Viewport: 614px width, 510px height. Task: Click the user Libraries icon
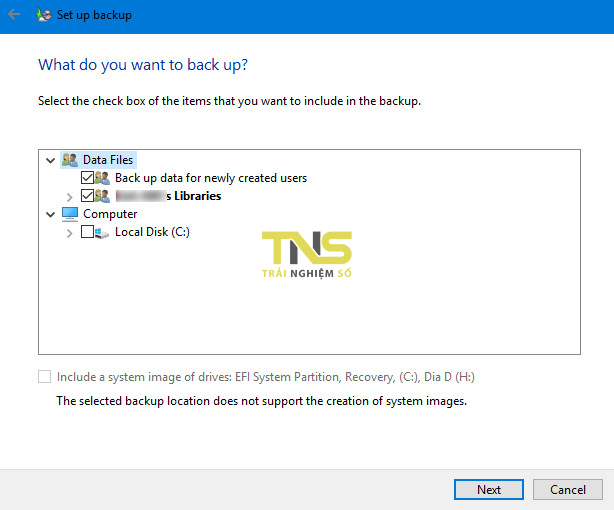(x=102, y=196)
